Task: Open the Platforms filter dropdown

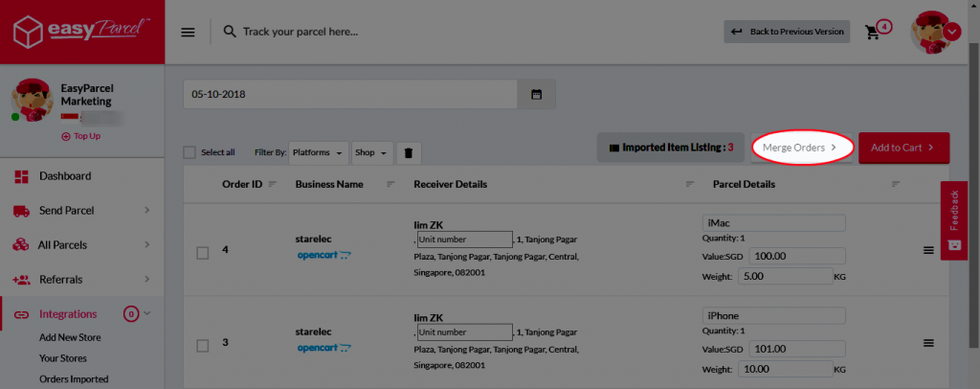Action: point(319,152)
